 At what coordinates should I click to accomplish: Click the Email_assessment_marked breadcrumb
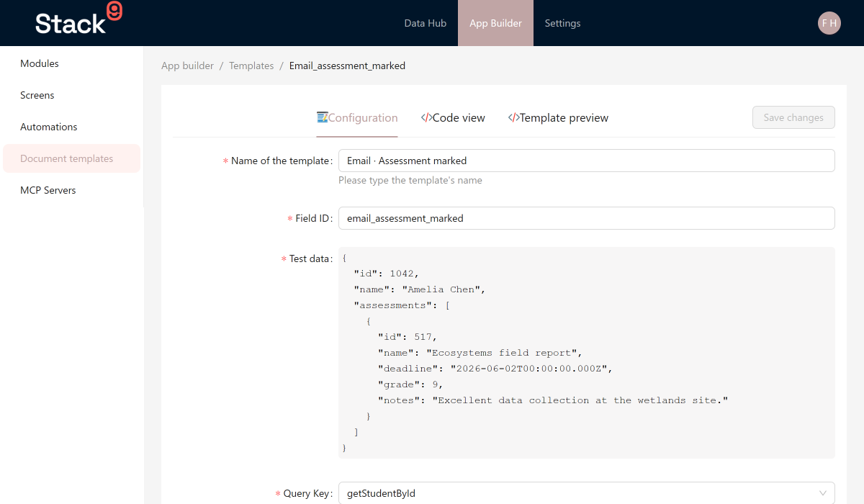coord(347,66)
